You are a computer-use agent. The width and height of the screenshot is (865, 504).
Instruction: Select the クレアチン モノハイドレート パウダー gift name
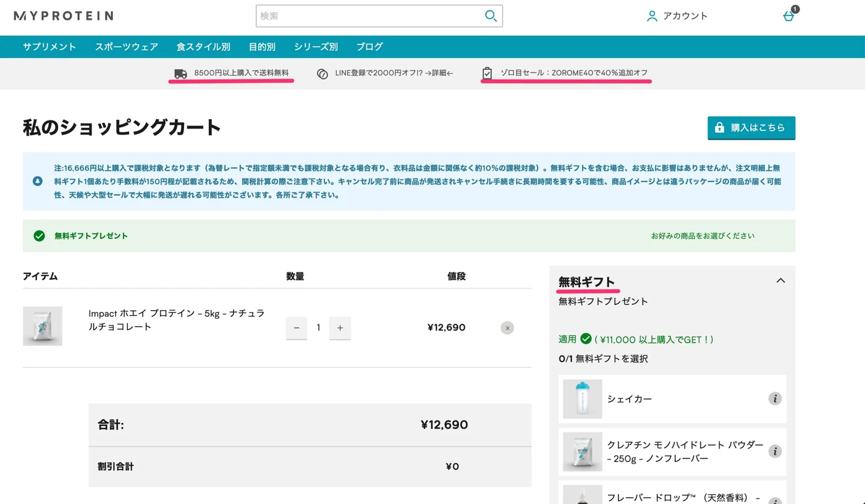[685, 451]
